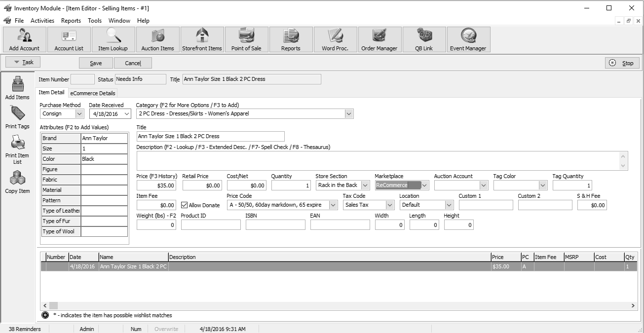Click the Cost/Net field

pyautogui.click(x=246, y=185)
